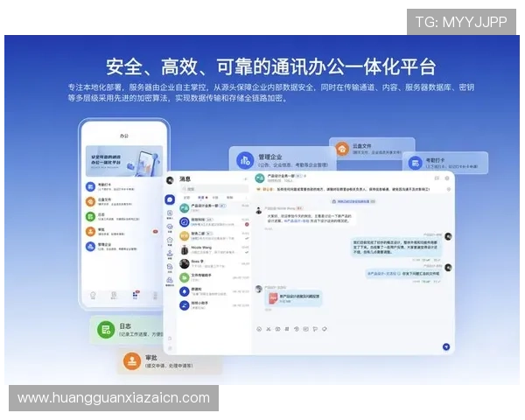Click the PDF file attachment in chat
The image size is (525, 420).
(295, 298)
